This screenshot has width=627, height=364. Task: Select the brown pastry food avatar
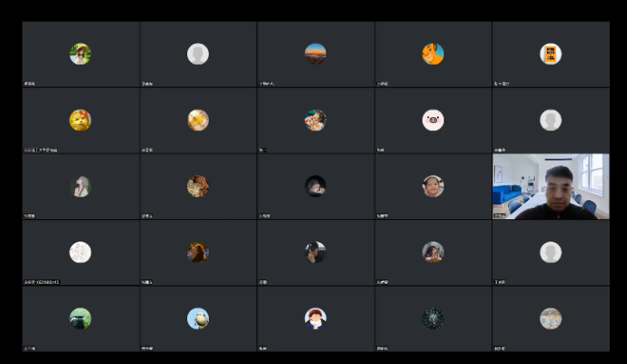point(198,186)
